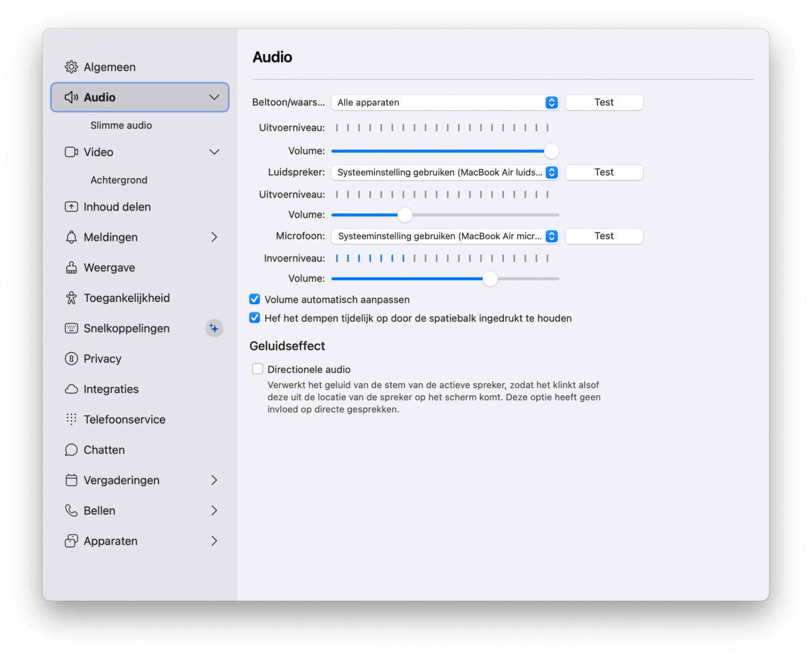Click the Weergave appearance icon

(71, 268)
